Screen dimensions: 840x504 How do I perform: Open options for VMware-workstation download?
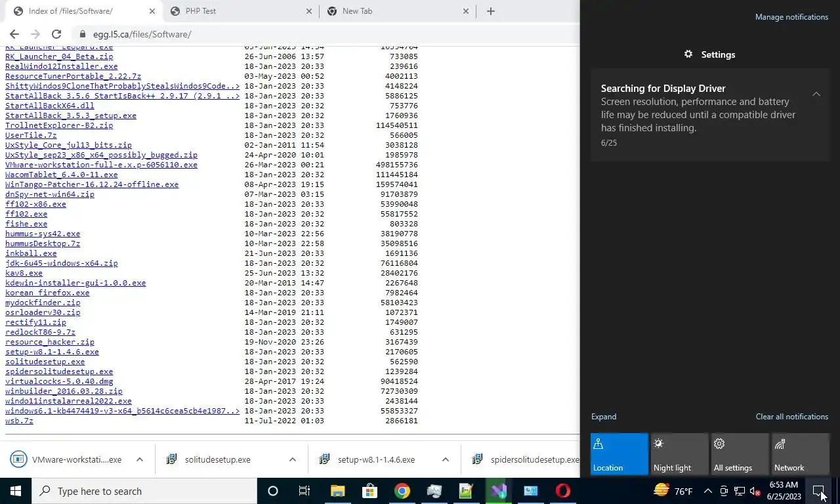point(140,459)
